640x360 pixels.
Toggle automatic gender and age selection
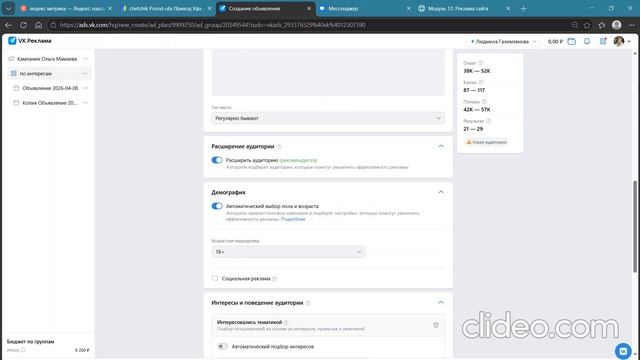pyautogui.click(x=217, y=206)
